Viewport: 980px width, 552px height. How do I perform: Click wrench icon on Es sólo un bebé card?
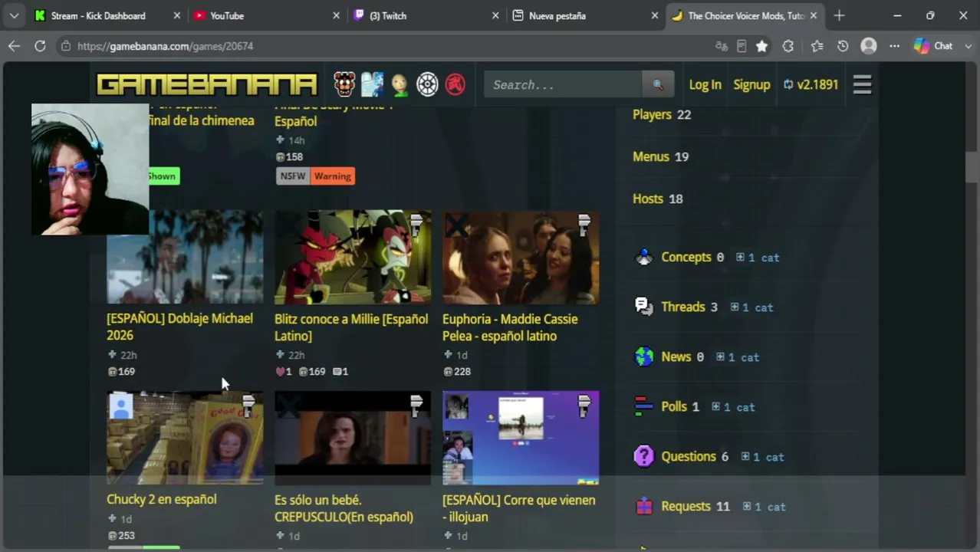(x=416, y=405)
